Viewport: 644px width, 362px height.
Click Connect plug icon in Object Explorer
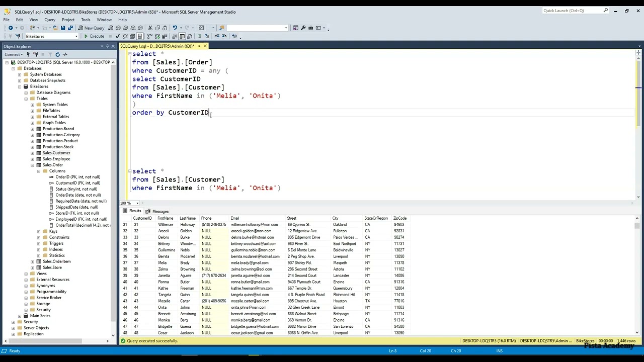point(29,54)
